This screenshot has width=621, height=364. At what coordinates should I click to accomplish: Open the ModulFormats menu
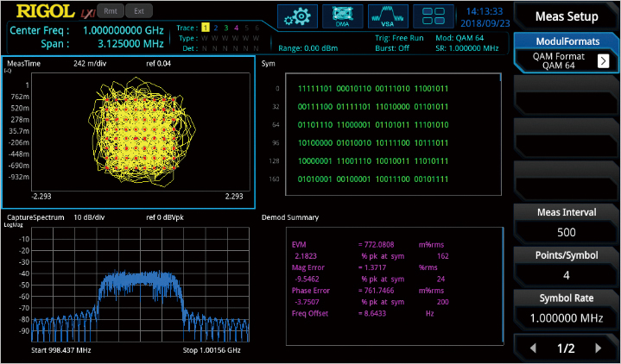(x=567, y=41)
